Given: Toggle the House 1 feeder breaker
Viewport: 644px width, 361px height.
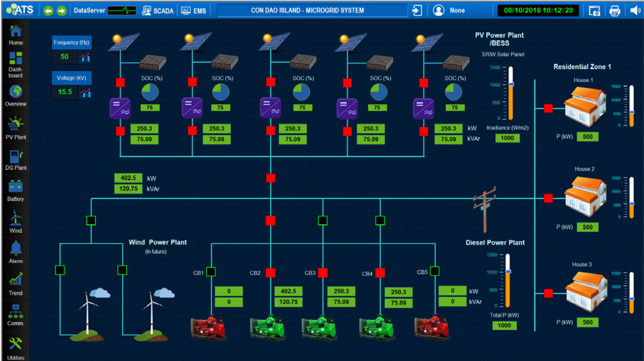Looking at the screenshot, I should point(548,109).
